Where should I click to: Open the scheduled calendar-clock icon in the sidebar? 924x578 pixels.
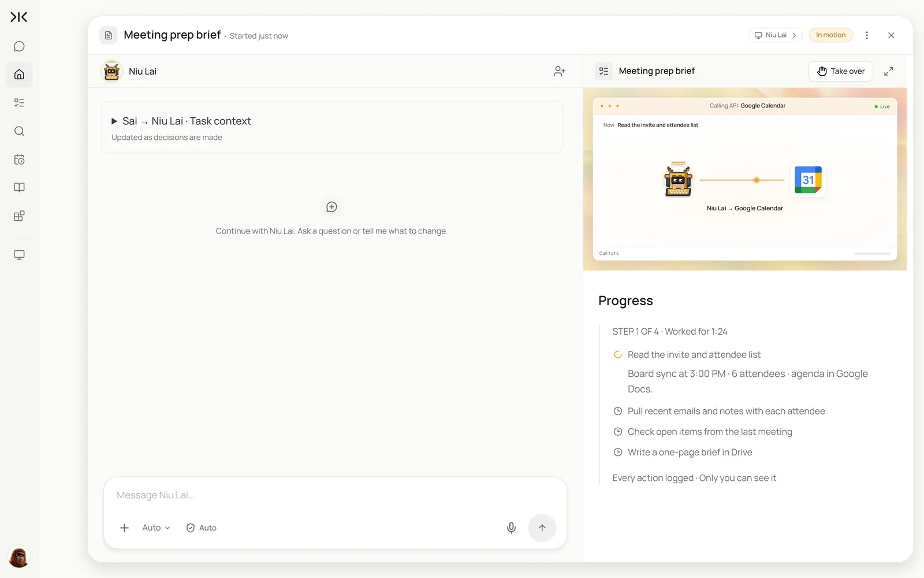tap(19, 160)
